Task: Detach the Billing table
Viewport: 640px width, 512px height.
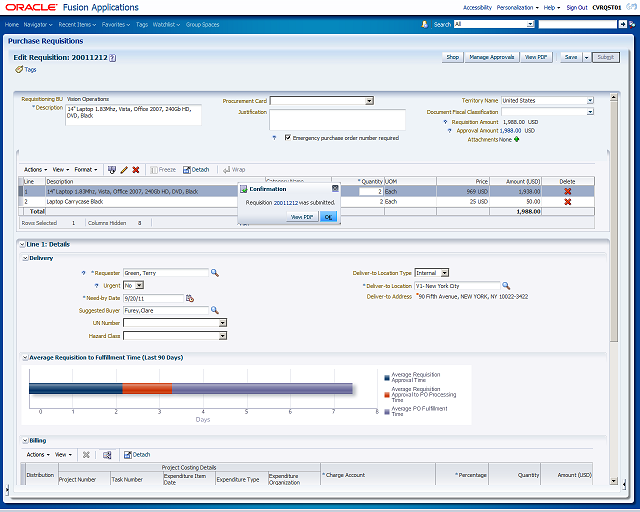Action: click(x=137, y=455)
